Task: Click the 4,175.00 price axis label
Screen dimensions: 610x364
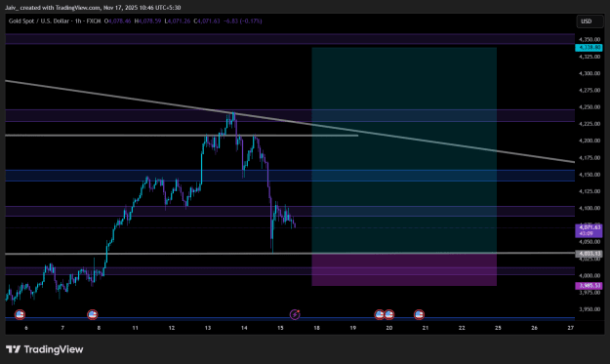Action: click(x=590, y=158)
